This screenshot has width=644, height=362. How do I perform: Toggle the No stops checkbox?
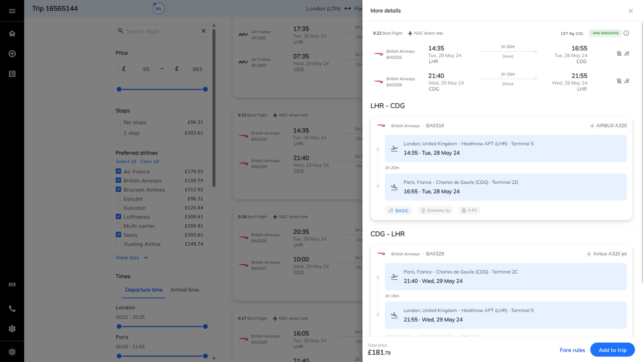(x=118, y=122)
